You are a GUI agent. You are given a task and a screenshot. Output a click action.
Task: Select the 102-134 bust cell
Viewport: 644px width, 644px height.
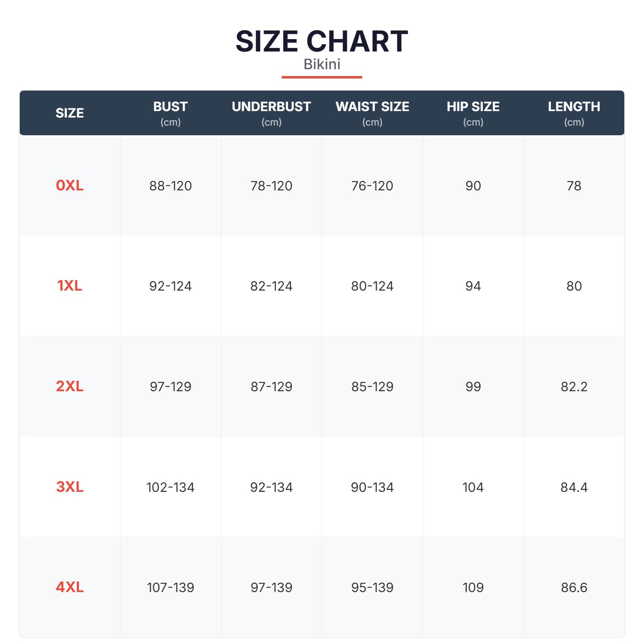pyautogui.click(x=170, y=487)
